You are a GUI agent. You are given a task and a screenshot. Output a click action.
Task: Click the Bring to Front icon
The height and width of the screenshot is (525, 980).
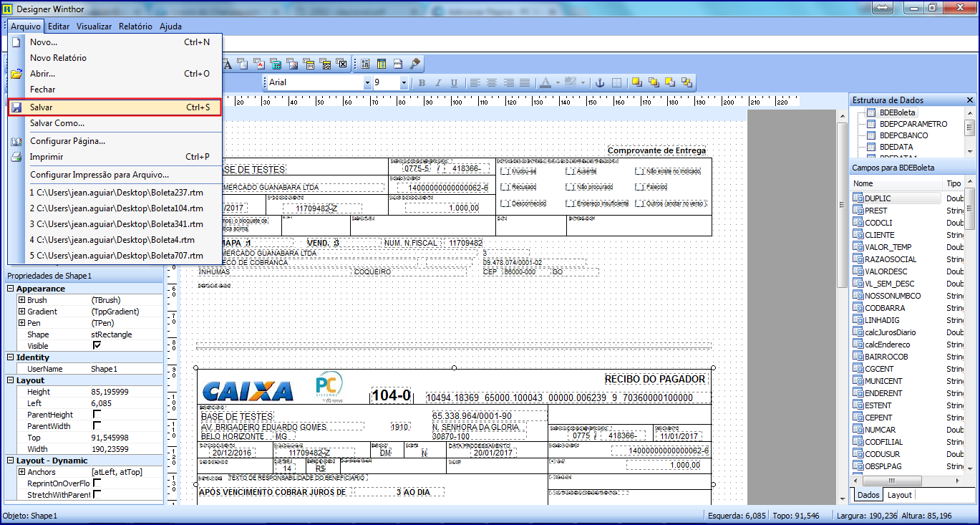click(x=636, y=82)
